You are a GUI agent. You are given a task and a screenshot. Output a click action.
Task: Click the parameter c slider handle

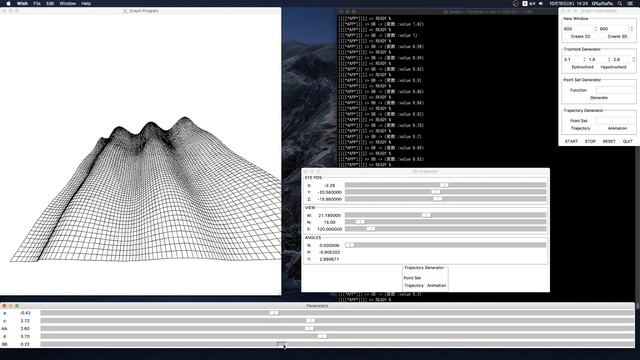pos(311,321)
